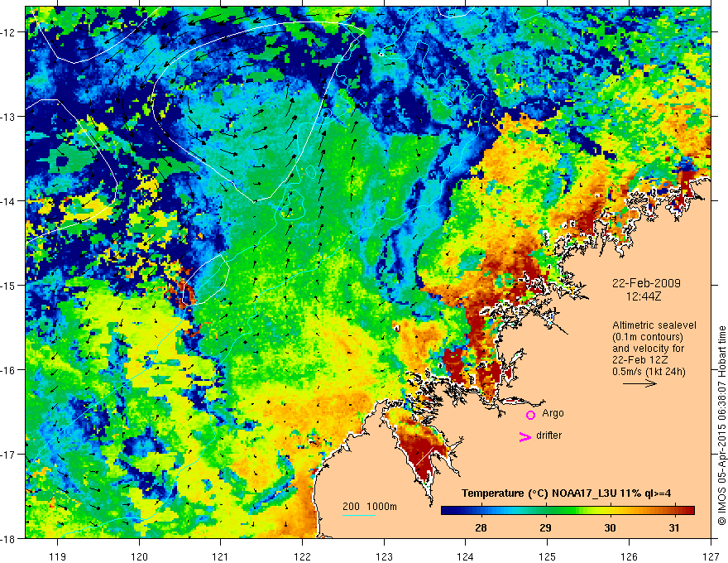Click the 126 longitude axis label
This screenshot has width=728, height=563.
(629, 556)
